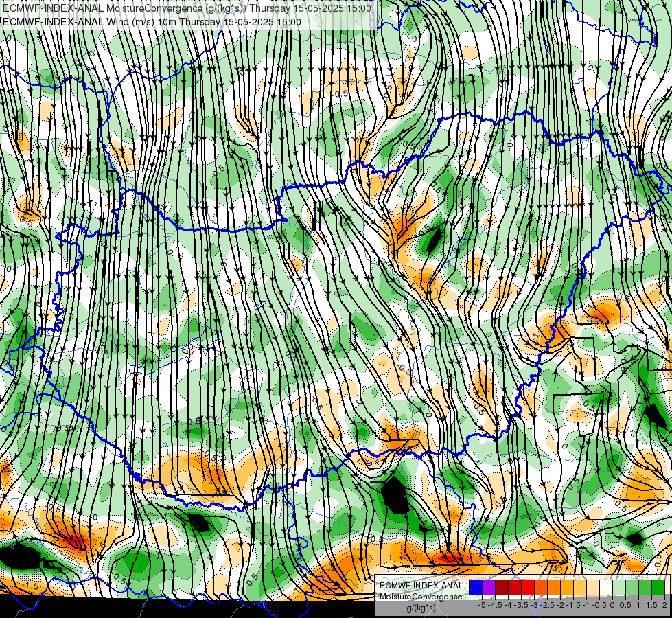Click the MoistureConvergence title line at top

pyautogui.click(x=187, y=8)
